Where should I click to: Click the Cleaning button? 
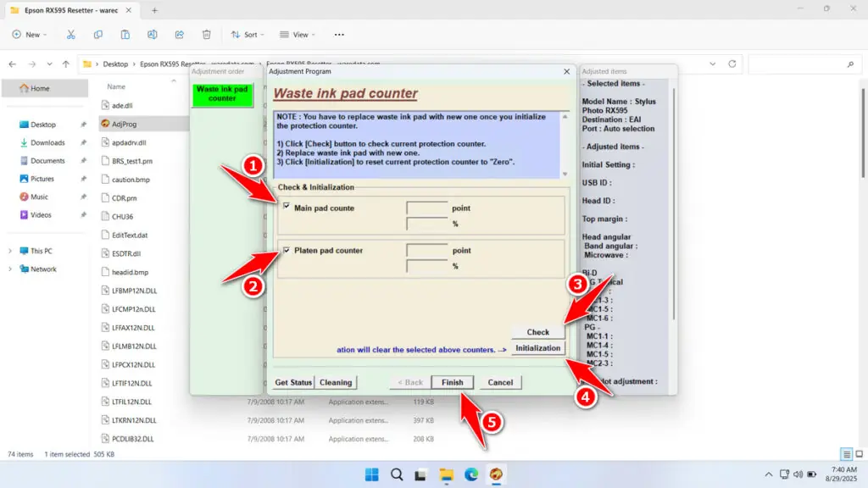tap(336, 382)
